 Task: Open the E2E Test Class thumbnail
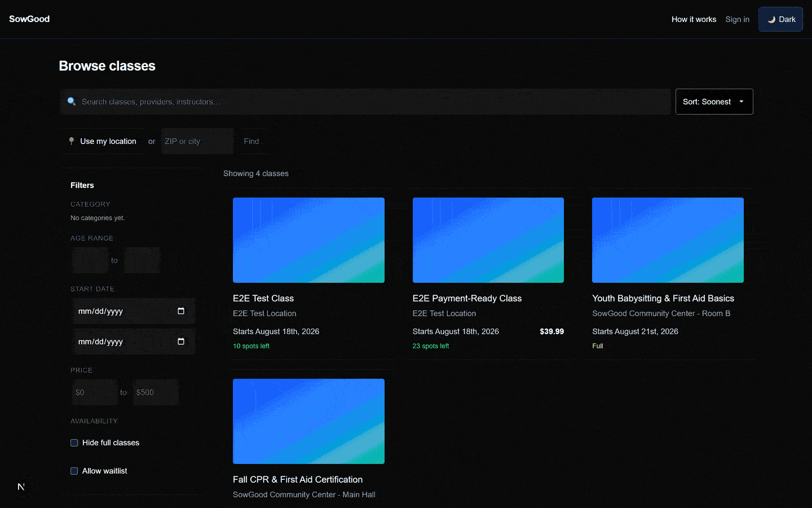[x=308, y=240]
